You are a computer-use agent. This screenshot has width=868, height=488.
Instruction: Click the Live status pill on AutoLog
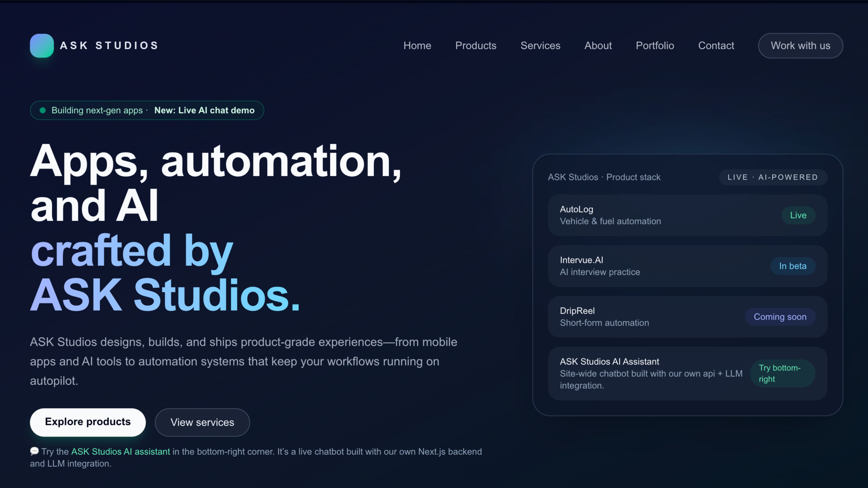[x=798, y=215]
